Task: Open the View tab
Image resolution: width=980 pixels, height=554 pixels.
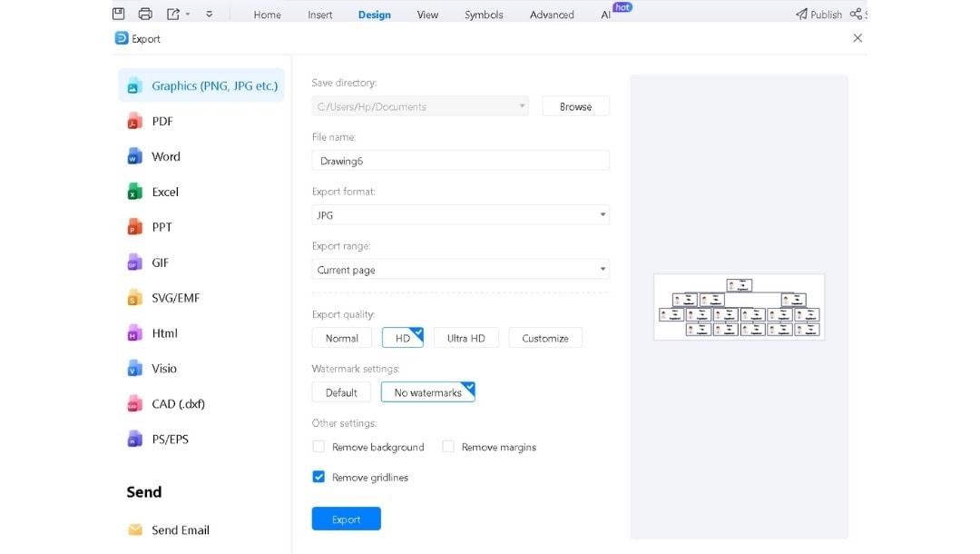Action: point(427,15)
